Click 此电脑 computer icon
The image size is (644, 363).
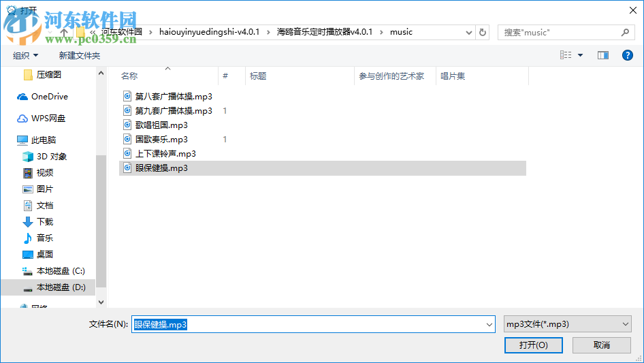22,140
